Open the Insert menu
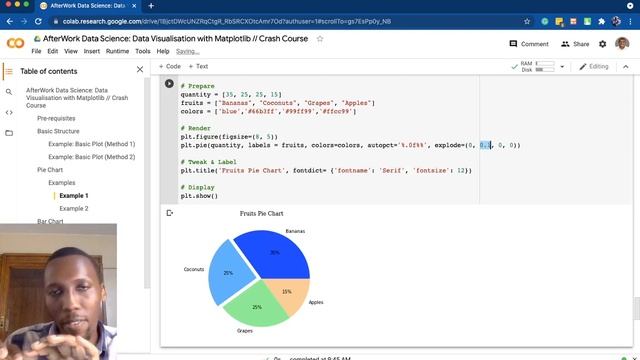The width and height of the screenshot is (640, 360). click(92, 51)
